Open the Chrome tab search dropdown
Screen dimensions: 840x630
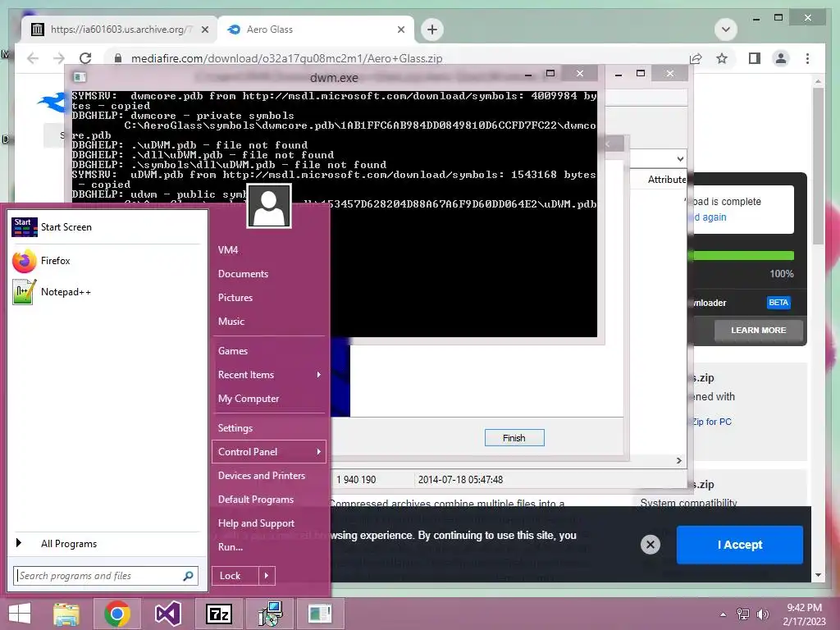(726, 30)
